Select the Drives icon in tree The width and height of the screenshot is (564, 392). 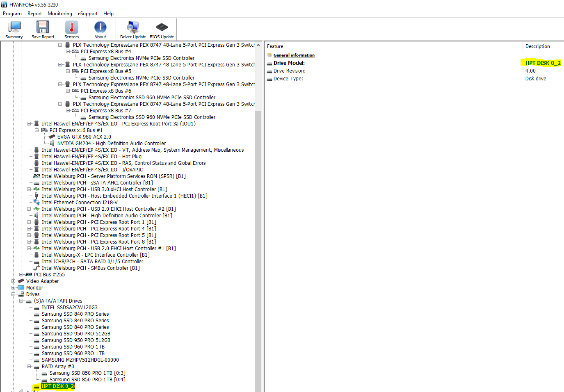tap(21, 294)
